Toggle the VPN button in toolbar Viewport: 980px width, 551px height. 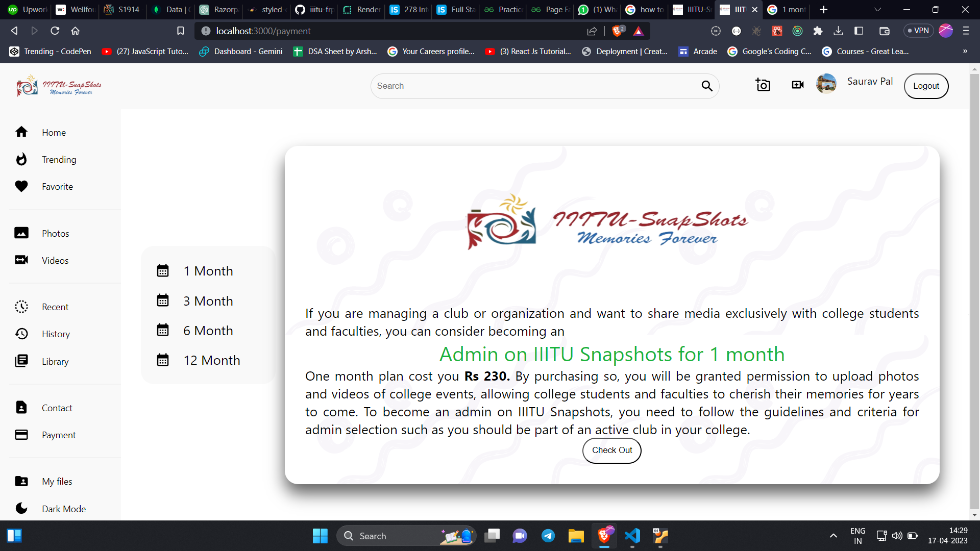[918, 31]
